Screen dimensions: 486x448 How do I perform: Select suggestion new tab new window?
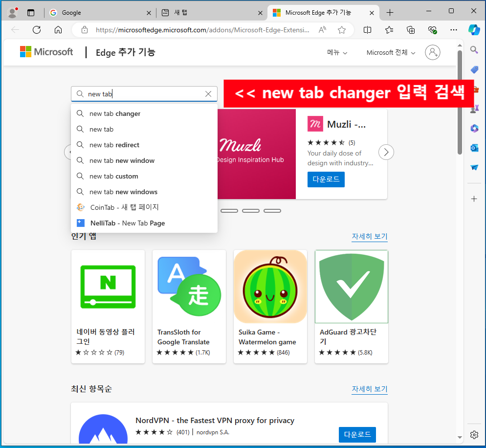pyautogui.click(x=144, y=160)
